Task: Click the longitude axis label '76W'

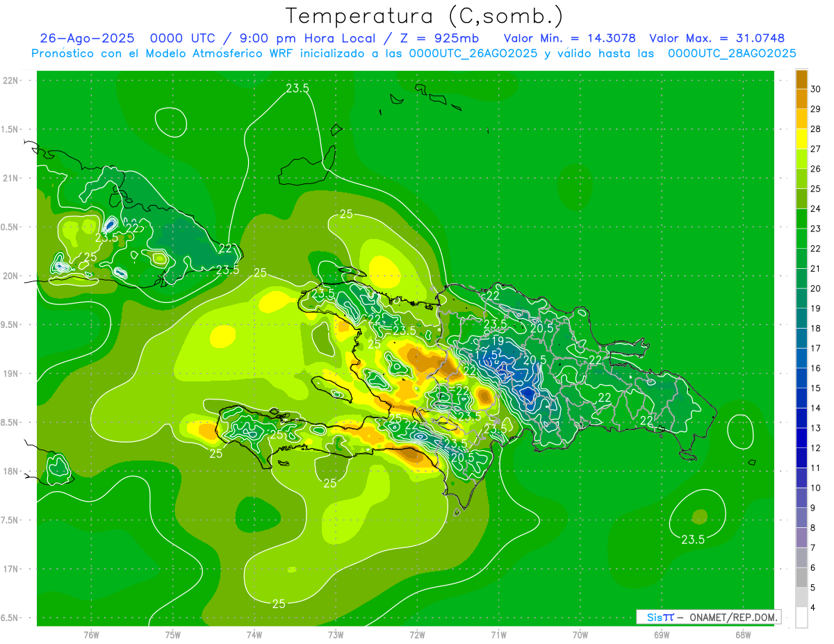Action: (x=91, y=634)
